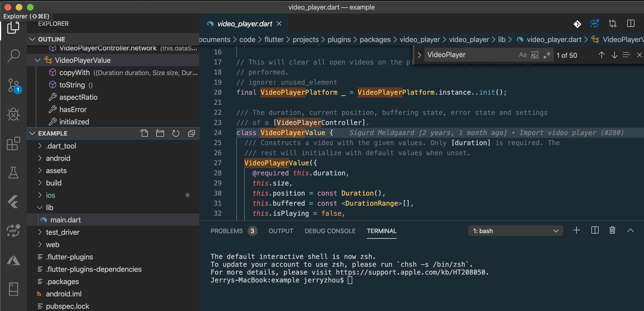Collapse the VideoPlayerValue outline node
Screen dimensions: 644x311
point(38,60)
